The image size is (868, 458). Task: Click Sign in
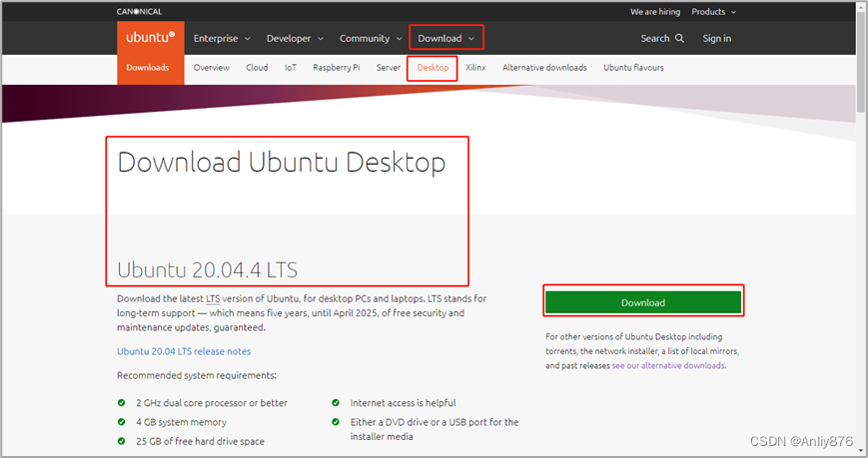717,38
